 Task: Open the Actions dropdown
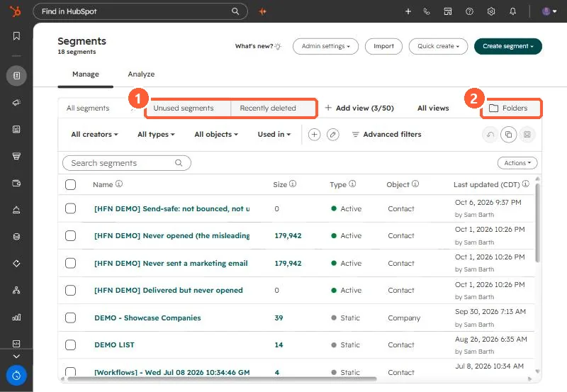[x=517, y=163]
